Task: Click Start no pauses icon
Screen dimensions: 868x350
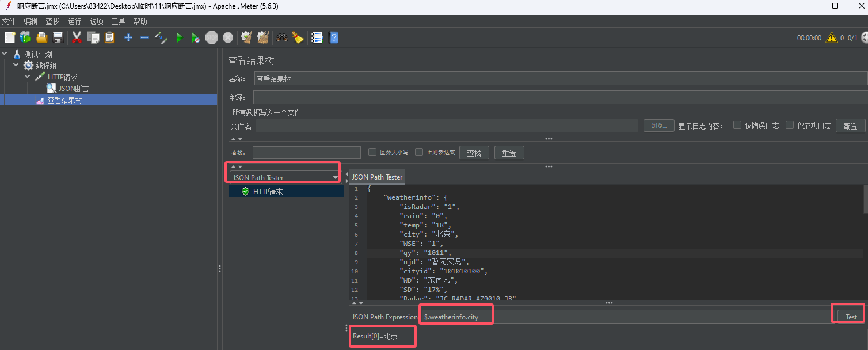Action: [196, 37]
